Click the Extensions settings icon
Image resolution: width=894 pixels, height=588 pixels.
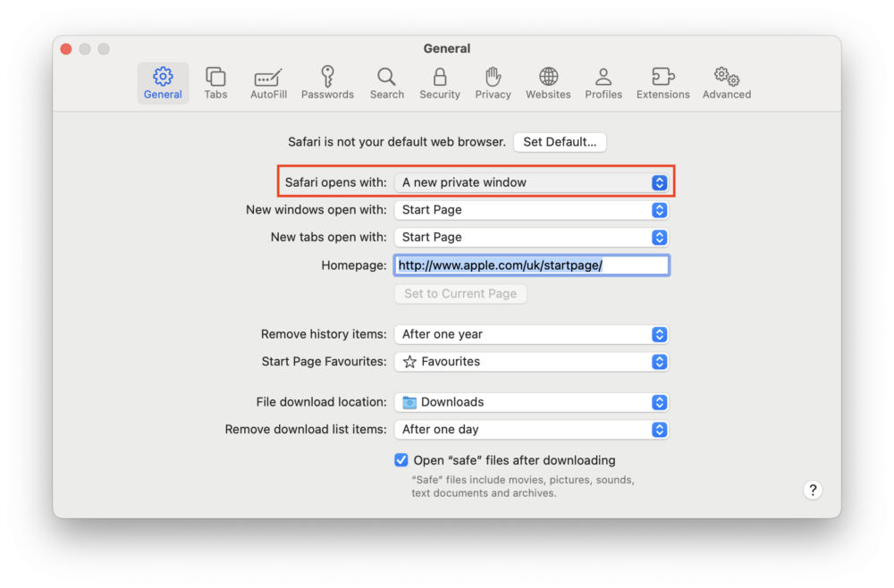point(662,82)
